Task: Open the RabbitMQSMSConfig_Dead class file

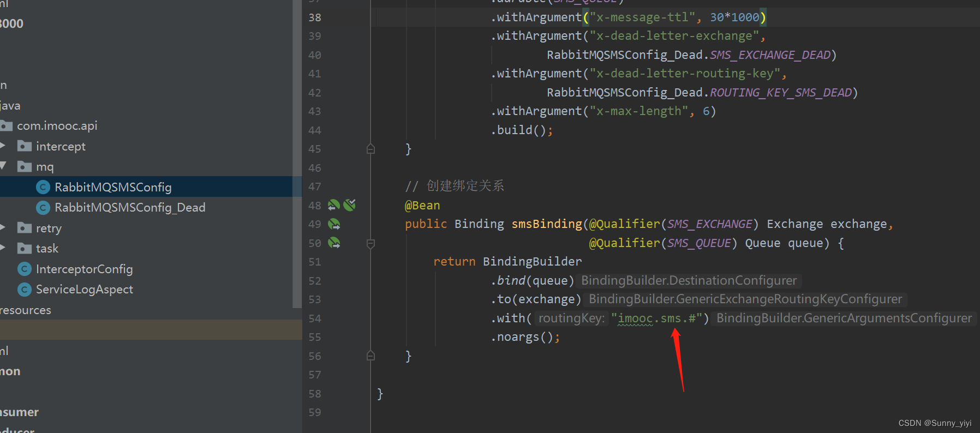Action: pos(130,207)
